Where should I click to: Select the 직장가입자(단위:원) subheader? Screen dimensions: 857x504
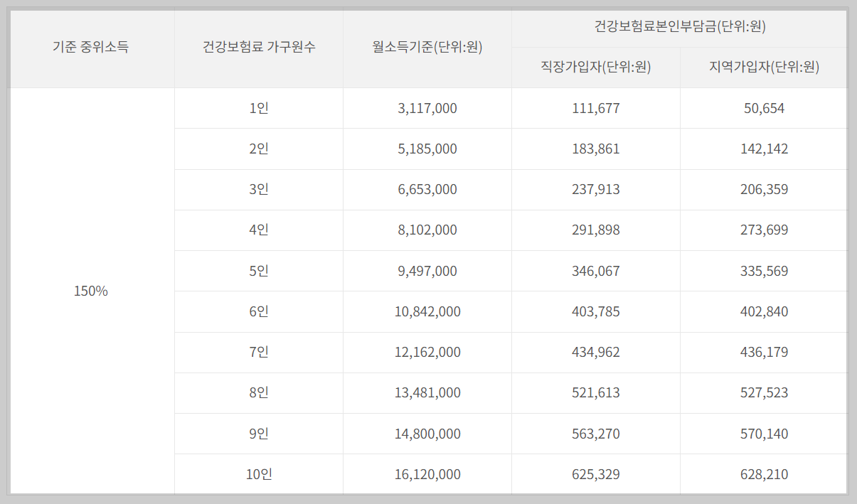[x=595, y=68]
